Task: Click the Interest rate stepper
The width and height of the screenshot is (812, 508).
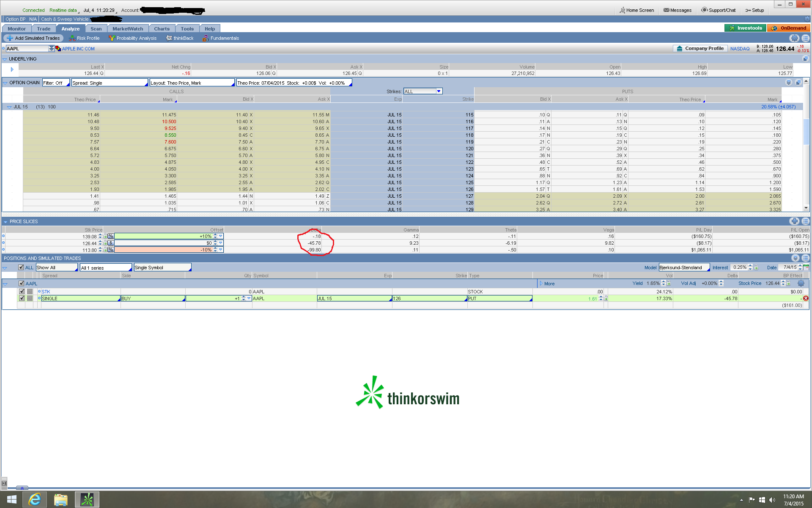Action: coord(750,268)
